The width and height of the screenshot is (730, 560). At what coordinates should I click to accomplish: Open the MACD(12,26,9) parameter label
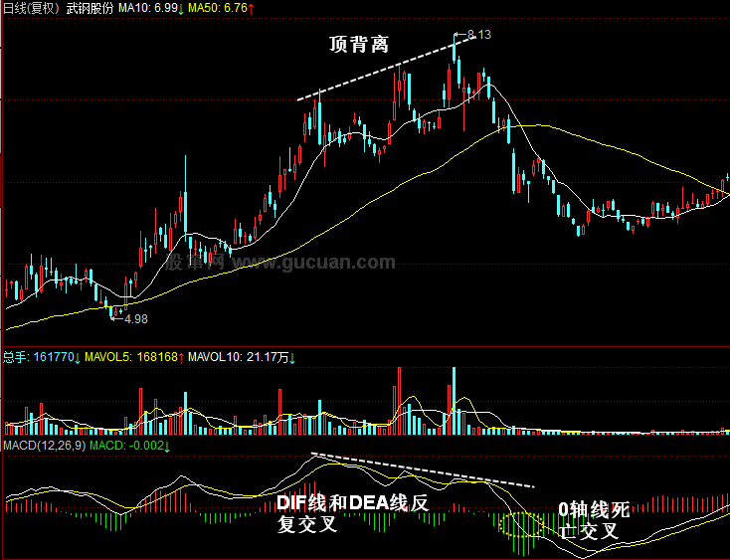pyautogui.click(x=43, y=445)
